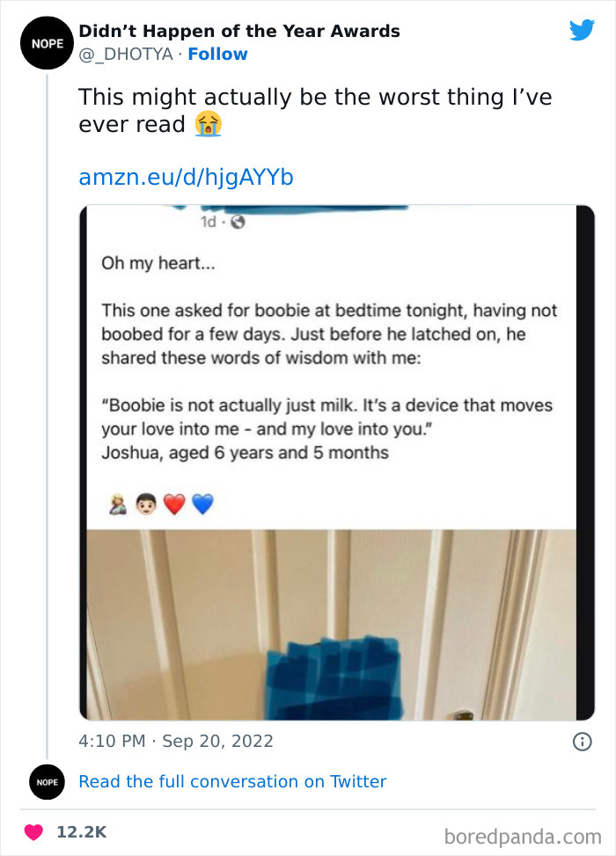Click the Twitter bird icon
Screen dimensions: 616x856
pyautogui.click(x=583, y=29)
